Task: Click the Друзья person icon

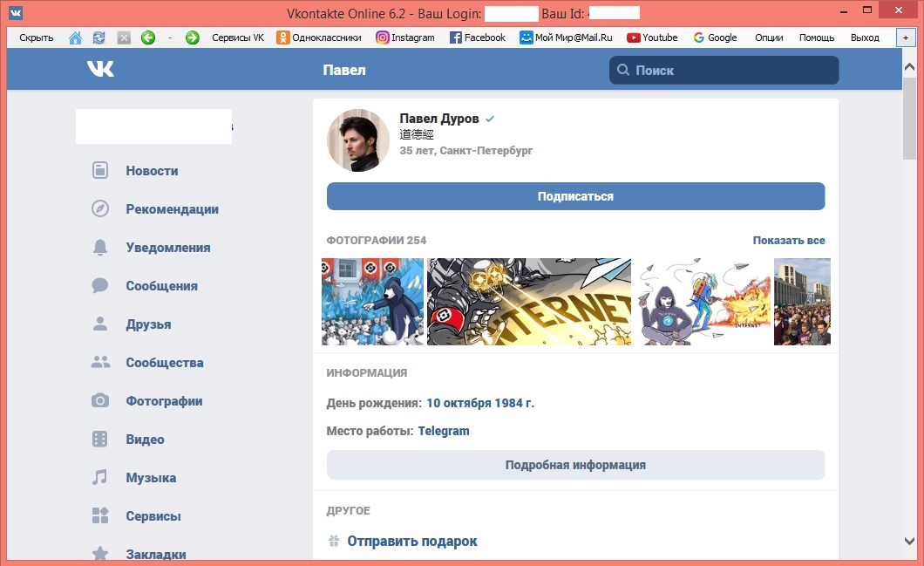Action: coord(100,324)
